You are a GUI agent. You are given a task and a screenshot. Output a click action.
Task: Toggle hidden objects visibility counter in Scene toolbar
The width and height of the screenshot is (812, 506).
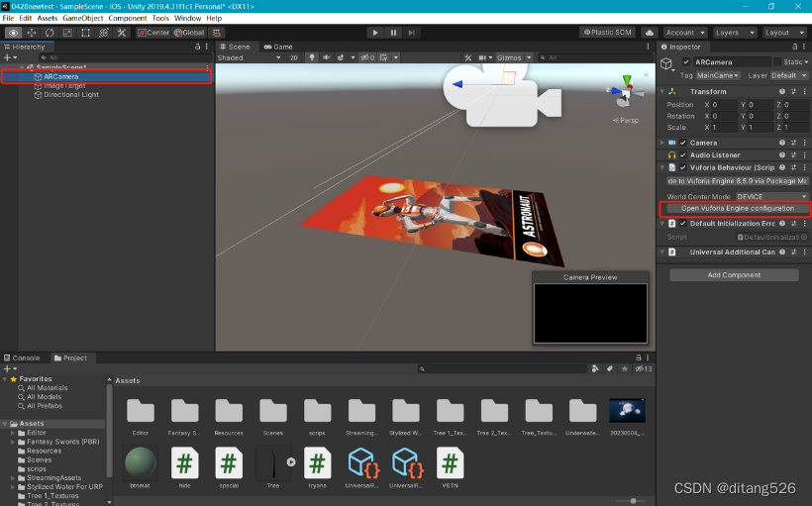point(367,57)
